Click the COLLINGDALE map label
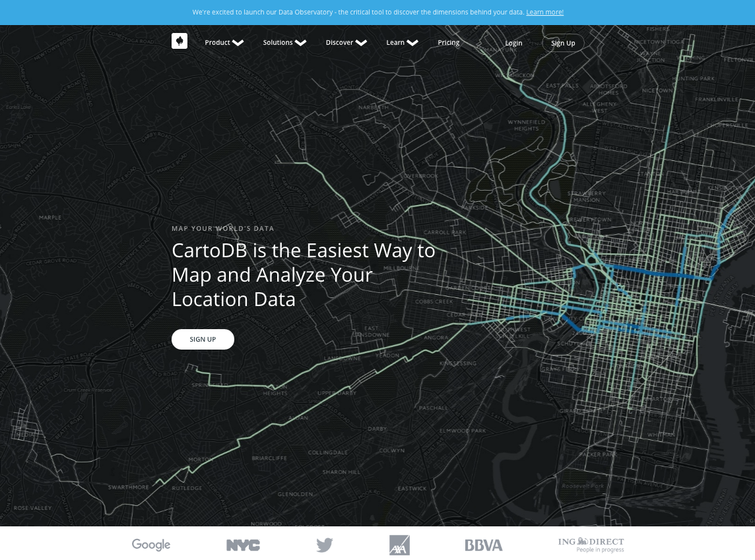 [328, 452]
